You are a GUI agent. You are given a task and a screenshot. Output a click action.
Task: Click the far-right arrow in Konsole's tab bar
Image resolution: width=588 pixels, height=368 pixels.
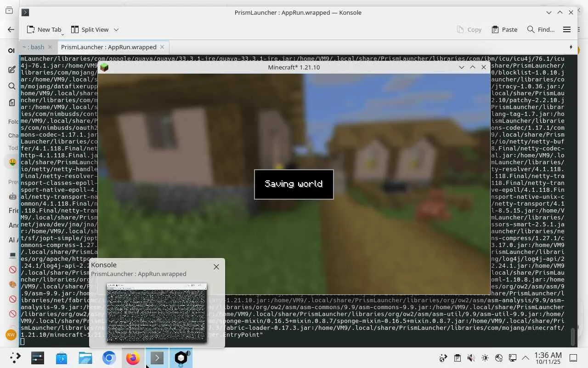pos(571,47)
